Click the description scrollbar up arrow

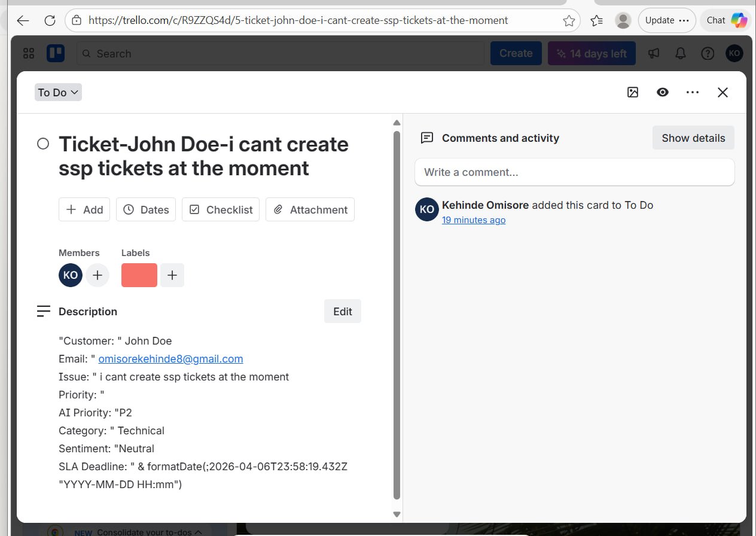[x=397, y=123]
